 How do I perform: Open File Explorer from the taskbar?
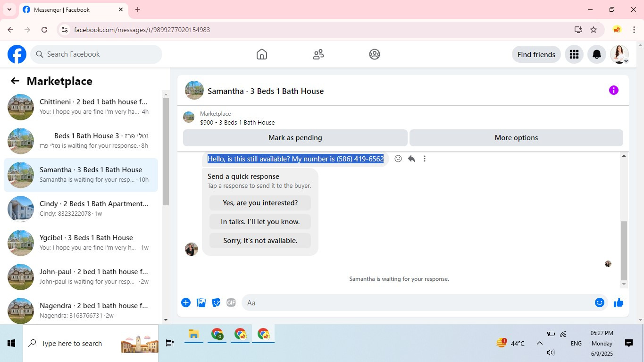tap(193, 335)
